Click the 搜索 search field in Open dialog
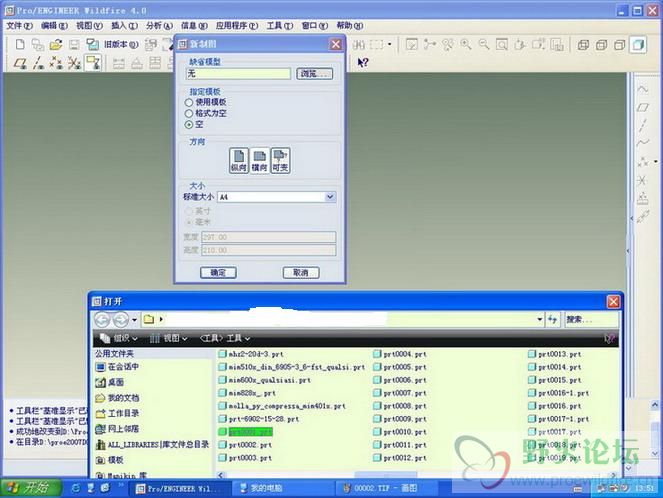Image resolution: width=663 pixels, height=498 pixels. [591, 319]
